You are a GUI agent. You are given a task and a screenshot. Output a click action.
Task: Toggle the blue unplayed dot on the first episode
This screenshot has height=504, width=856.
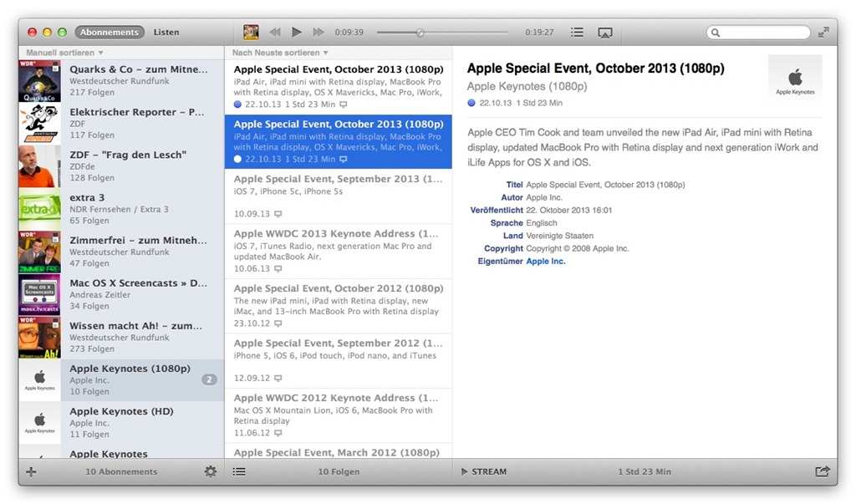tap(237, 104)
